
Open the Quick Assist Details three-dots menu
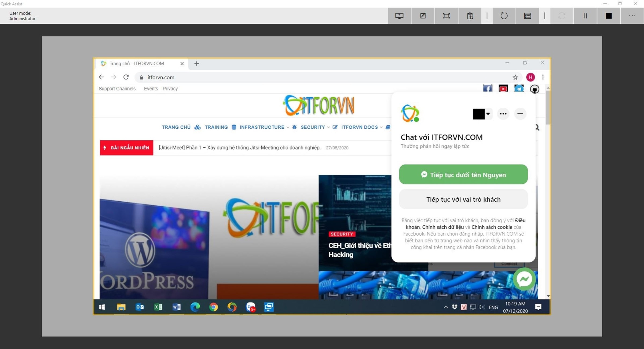[632, 16]
